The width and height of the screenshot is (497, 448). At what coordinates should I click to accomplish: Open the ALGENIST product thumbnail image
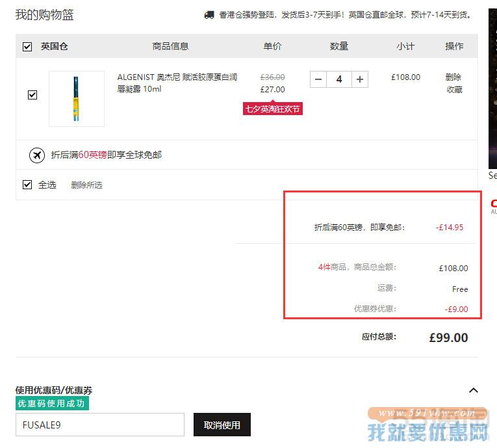coord(77,99)
